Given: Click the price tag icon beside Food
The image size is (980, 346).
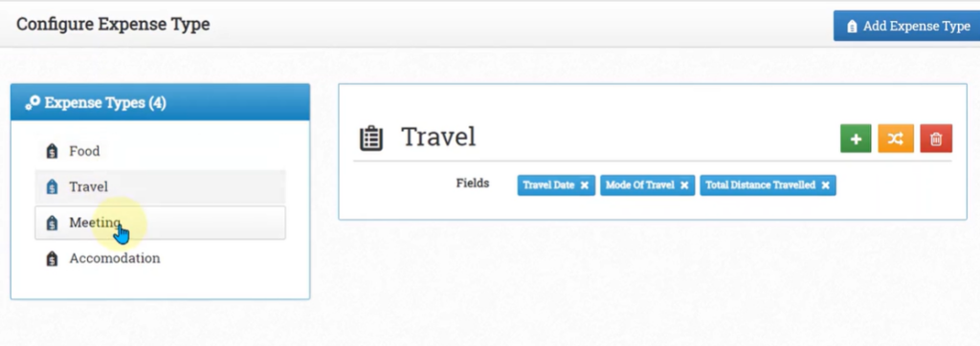Looking at the screenshot, I should coord(53,151).
